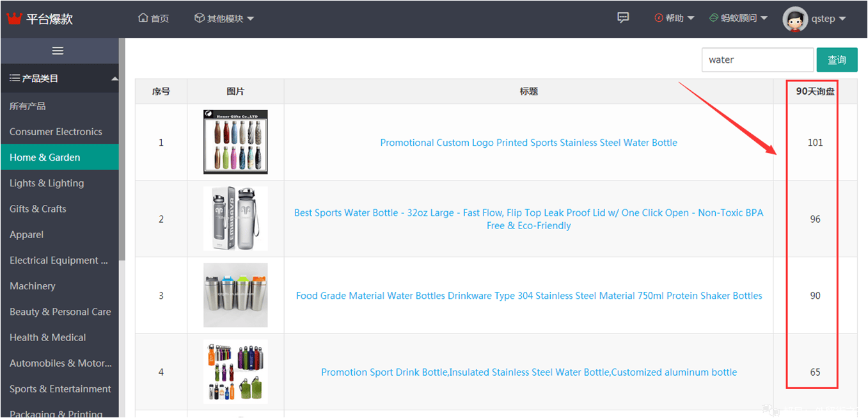The width and height of the screenshot is (868, 418).
Task: Open the chat message icon
Action: click(x=623, y=18)
